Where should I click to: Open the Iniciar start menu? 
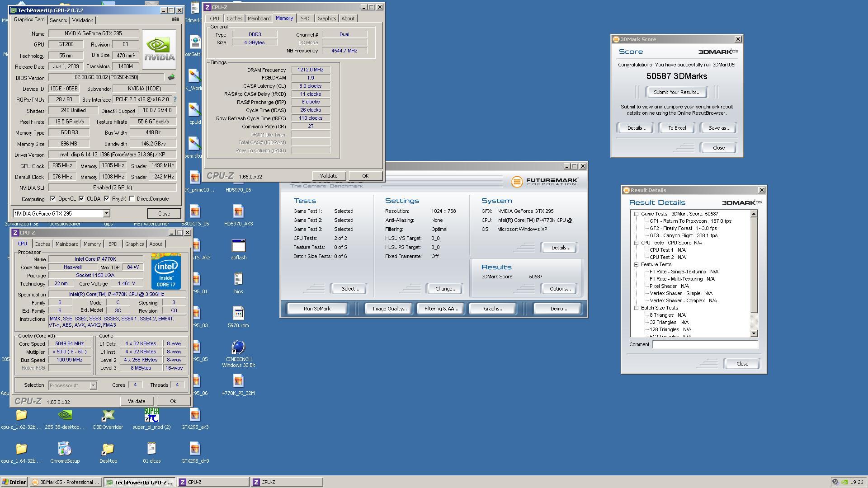pos(14,482)
